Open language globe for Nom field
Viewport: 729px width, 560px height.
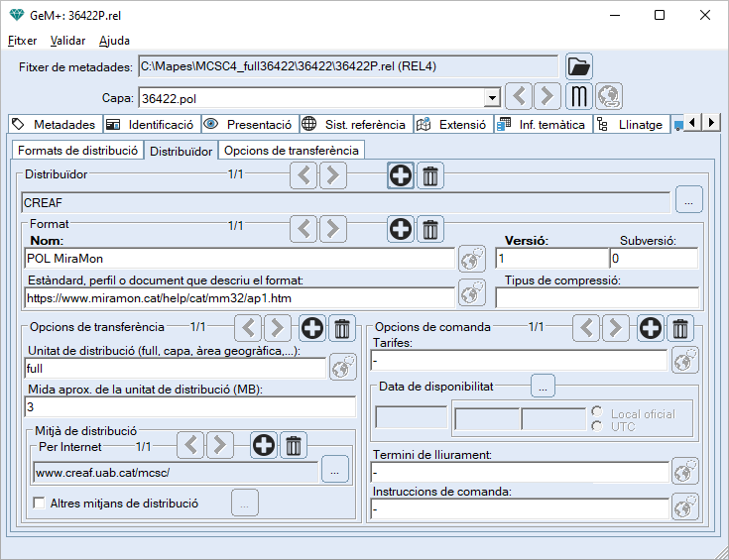[472, 259]
